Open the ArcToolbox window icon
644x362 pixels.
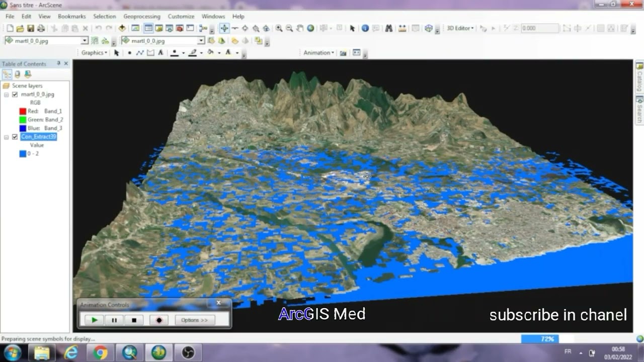pos(179,29)
